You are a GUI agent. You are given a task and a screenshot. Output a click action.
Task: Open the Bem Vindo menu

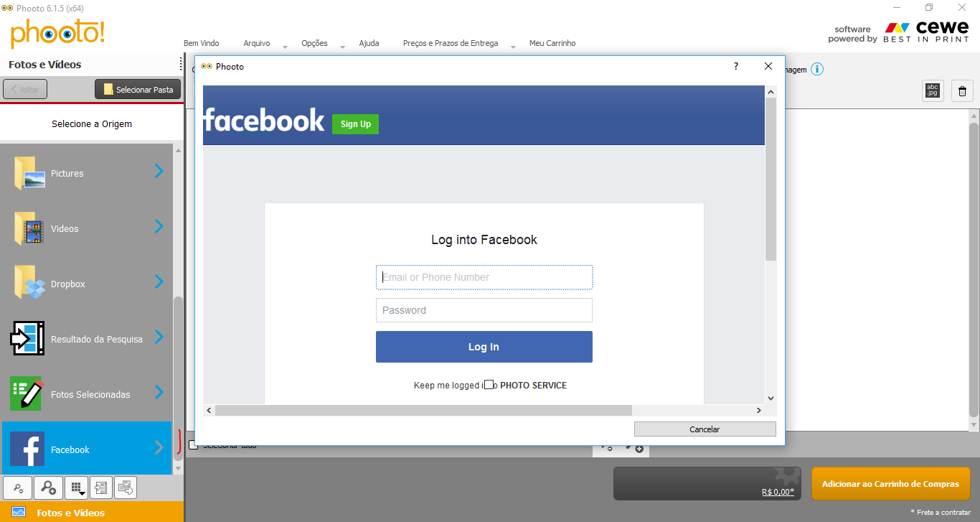(201, 43)
